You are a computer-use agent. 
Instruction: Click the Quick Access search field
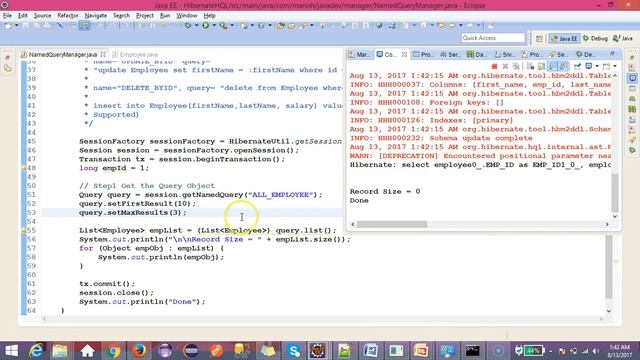coord(493,38)
